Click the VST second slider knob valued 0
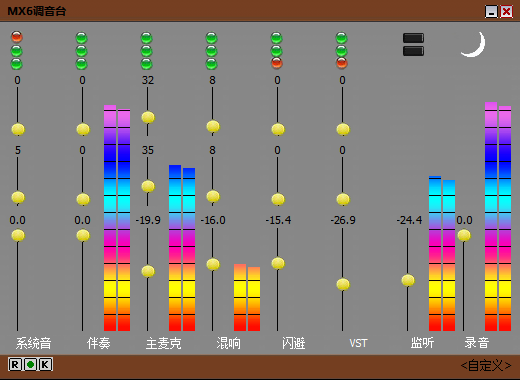The image size is (520, 380). click(343, 199)
